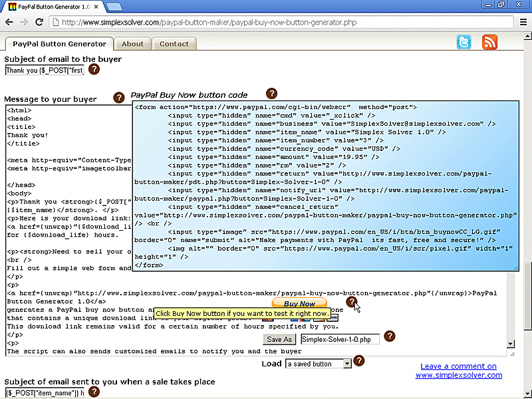Screen dimensions: 532x399
Task: Click the sale notification subject input field
Action: coord(45,393)
